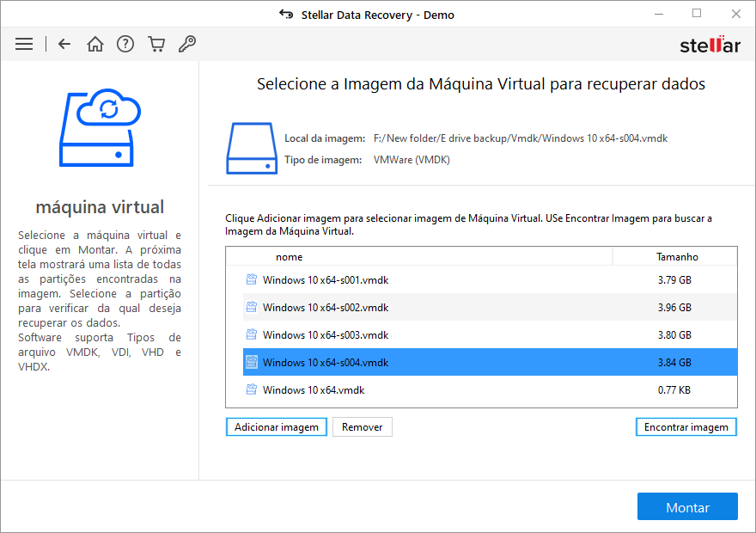The height and width of the screenshot is (533, 756).
Task: Click the Remover button
Action: pos(362,427)
